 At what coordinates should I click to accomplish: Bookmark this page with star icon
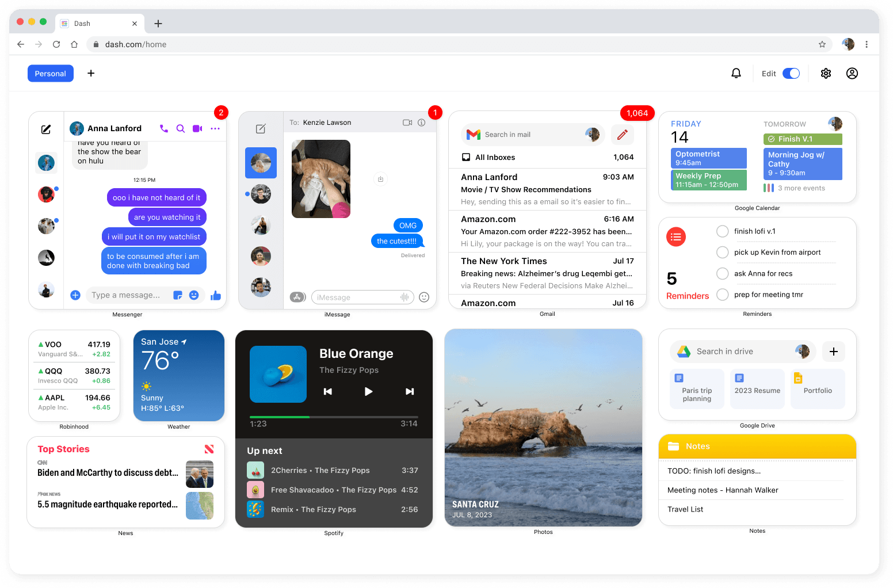pos(822,44)
